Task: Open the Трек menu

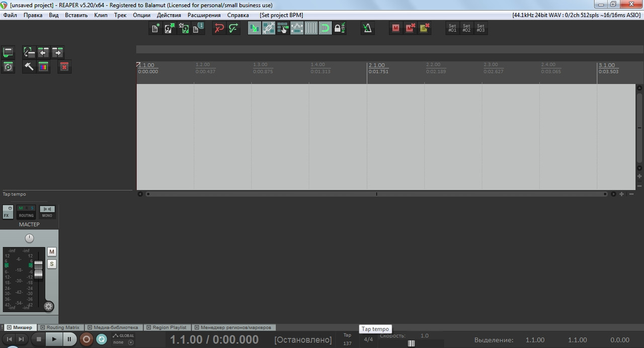Action: [120, 15]
